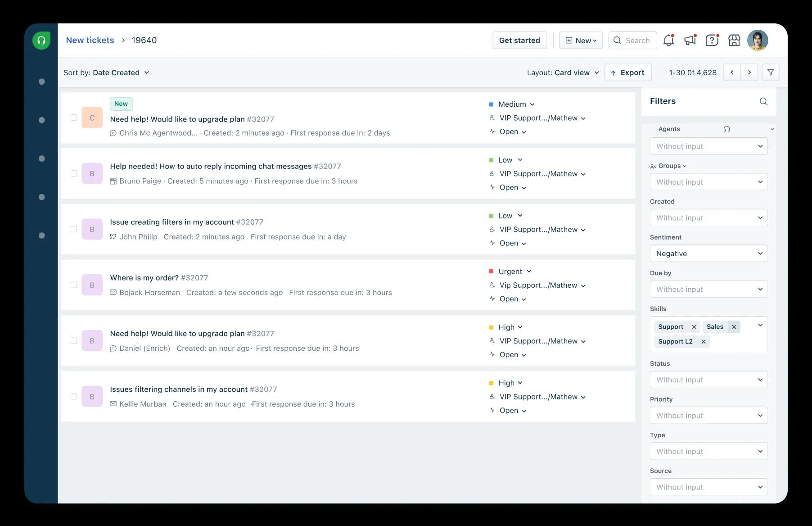Select checkbox for Where is my order ticket
Image resolution: width=812 pixels, height=526 pixels.
click(x=74, y=285)
